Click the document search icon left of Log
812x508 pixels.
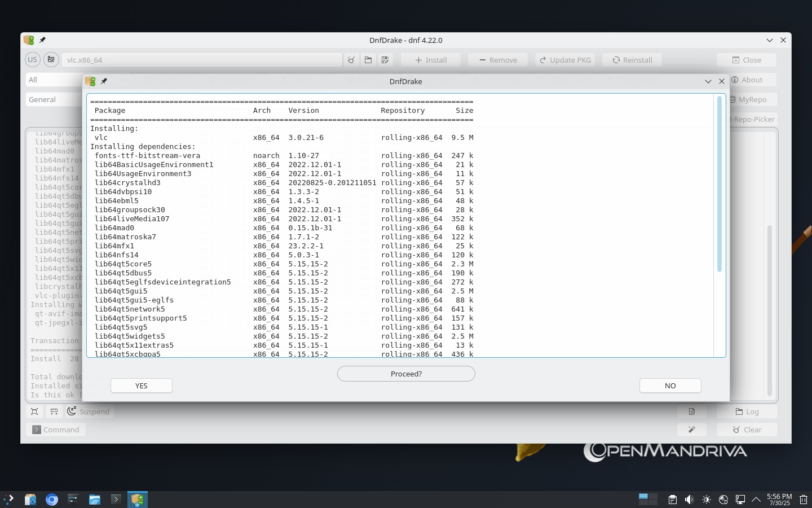pyautogui.click(x=692, y=411)
